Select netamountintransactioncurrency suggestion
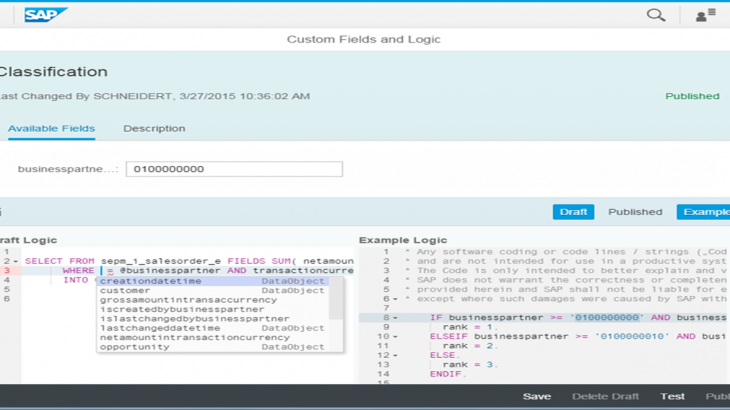Screen dimensions: 730x410 pyautogui.click(x=213, y=337)
